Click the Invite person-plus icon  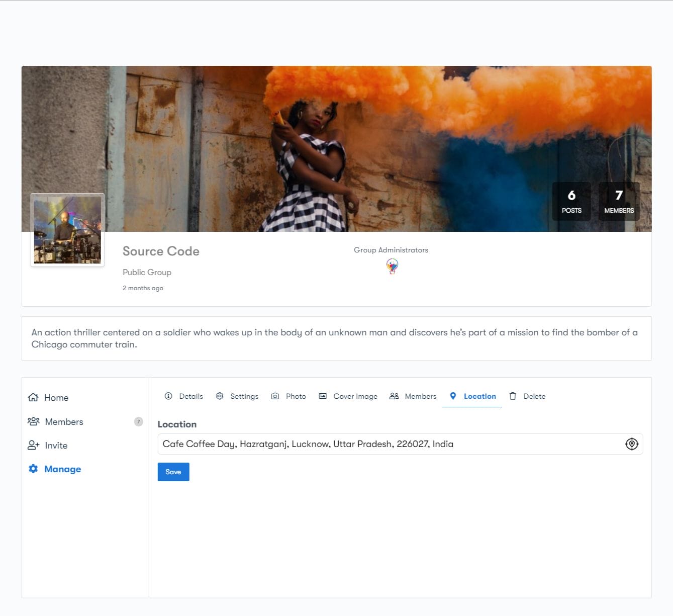tap(33, 445)
